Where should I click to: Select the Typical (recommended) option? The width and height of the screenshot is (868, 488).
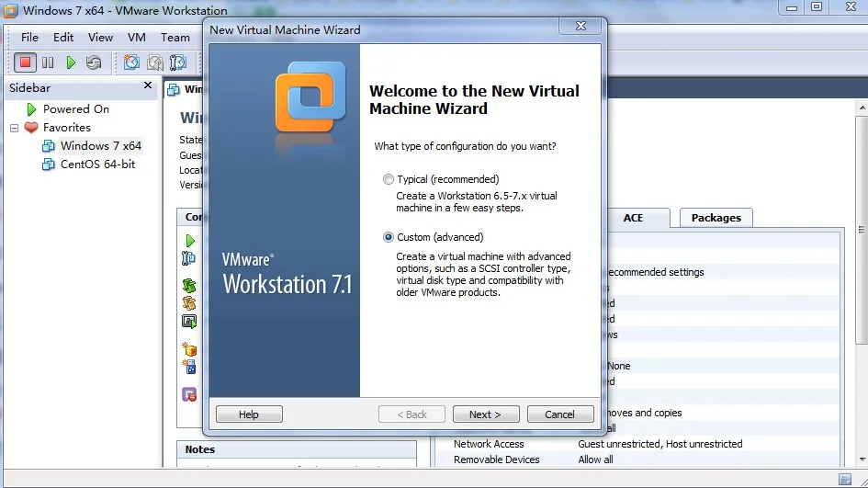pos(389,179)
